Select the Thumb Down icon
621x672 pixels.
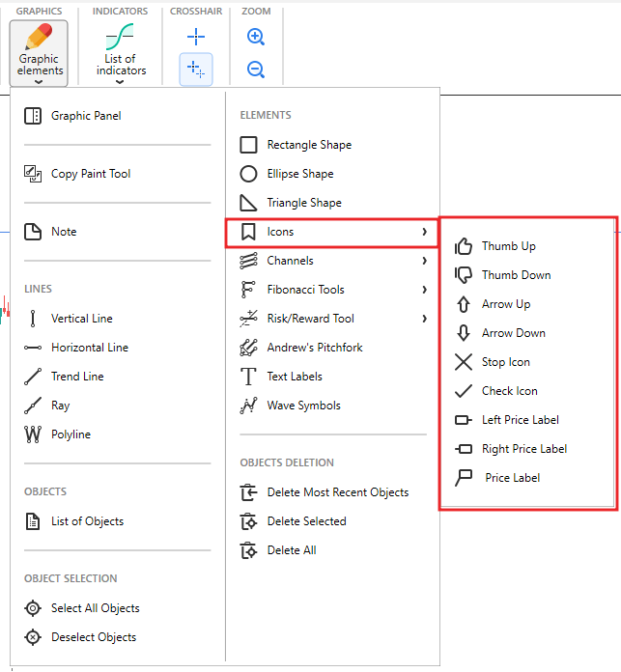click(516, 275)
